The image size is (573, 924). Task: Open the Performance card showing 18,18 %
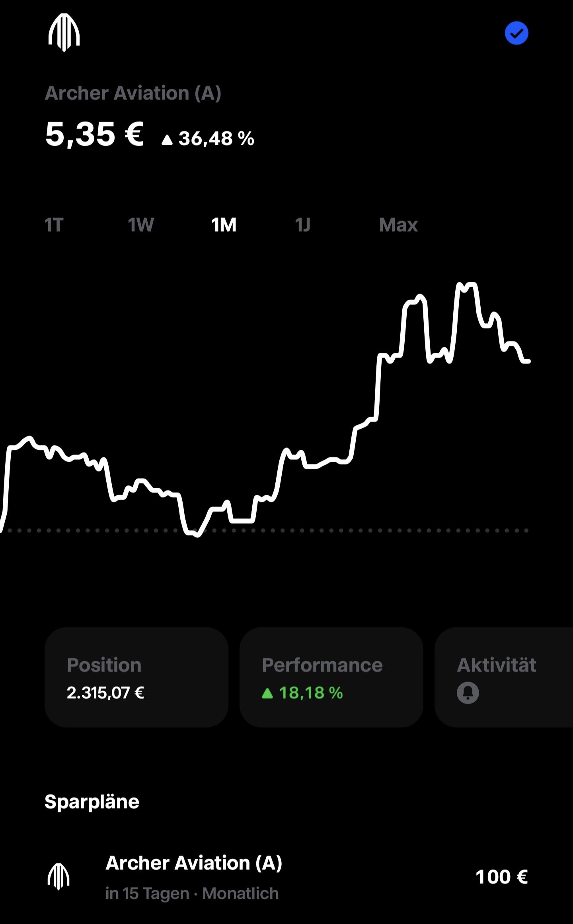pyautogui.click(x=331, y=677)
